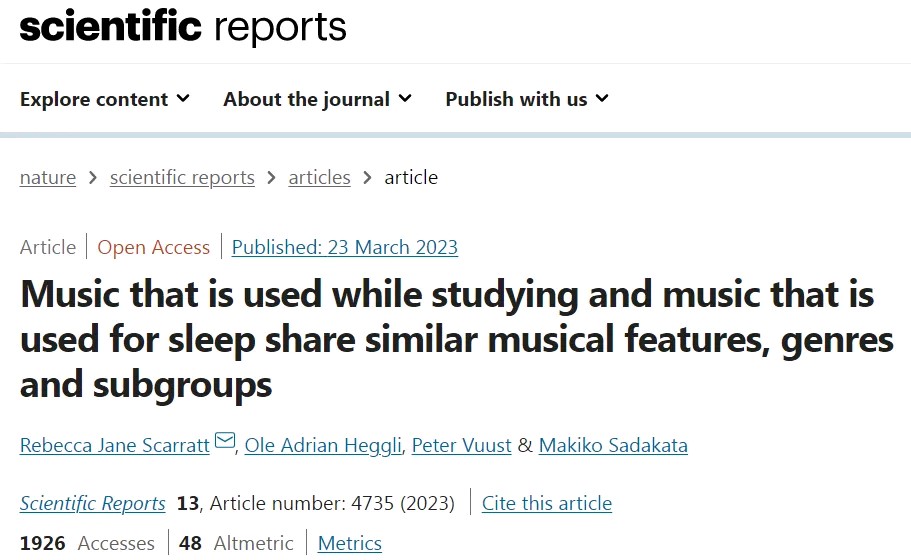Click the Scientific Reports logo

click(x=183, y=27)
